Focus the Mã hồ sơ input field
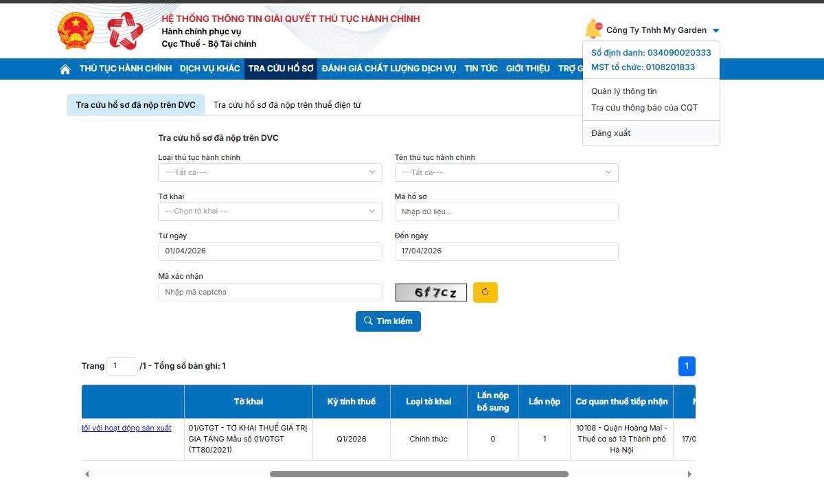Viewport: 824px width, 504px height. [506, 211]
